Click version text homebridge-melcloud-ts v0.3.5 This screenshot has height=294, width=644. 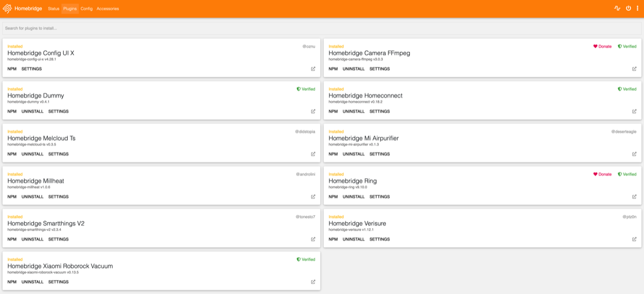pyautogui.click(x=32, y=144)
